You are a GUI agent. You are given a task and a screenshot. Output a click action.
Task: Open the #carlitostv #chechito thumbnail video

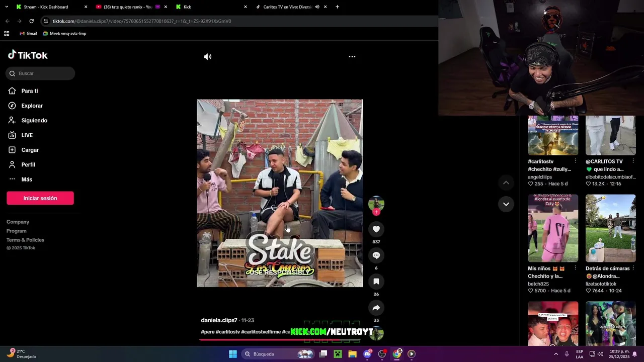point(553,135)
